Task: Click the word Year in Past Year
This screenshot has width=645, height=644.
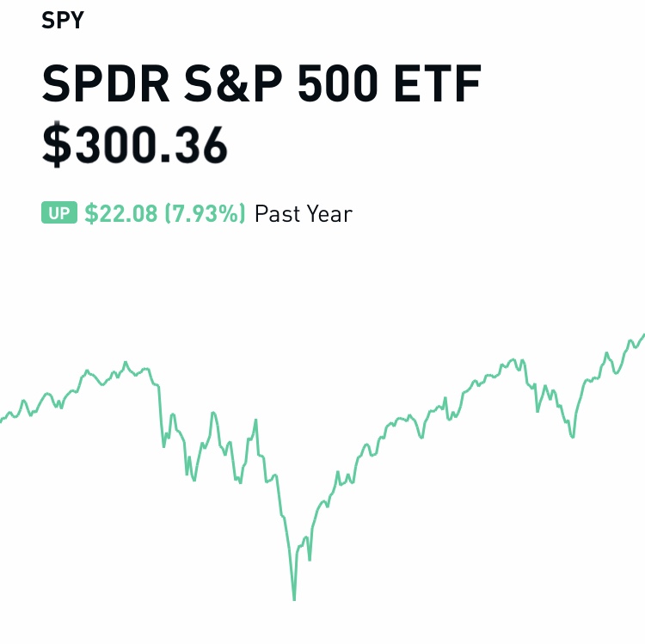Action: tap(328, 213)
